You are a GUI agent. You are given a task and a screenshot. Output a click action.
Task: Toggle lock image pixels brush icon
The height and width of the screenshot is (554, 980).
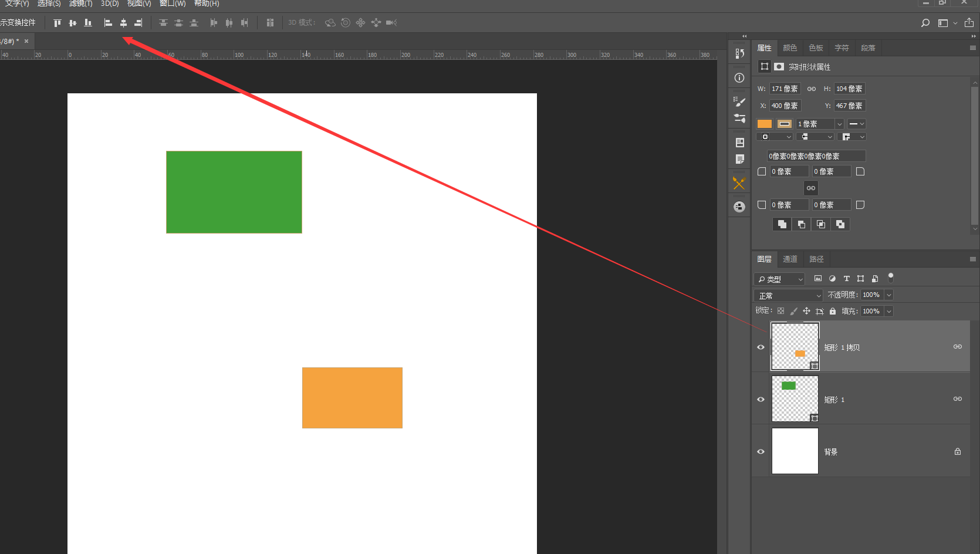(x=793, y=311)
